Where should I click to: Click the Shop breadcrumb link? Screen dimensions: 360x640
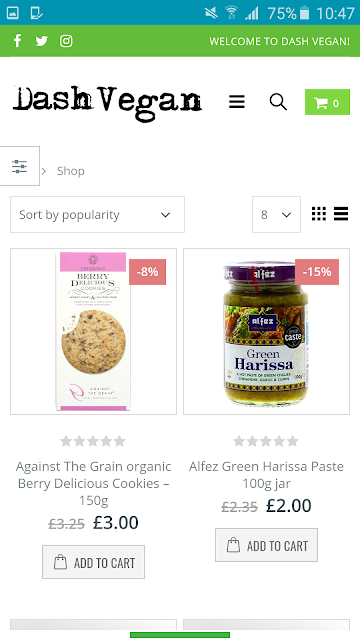71,171
